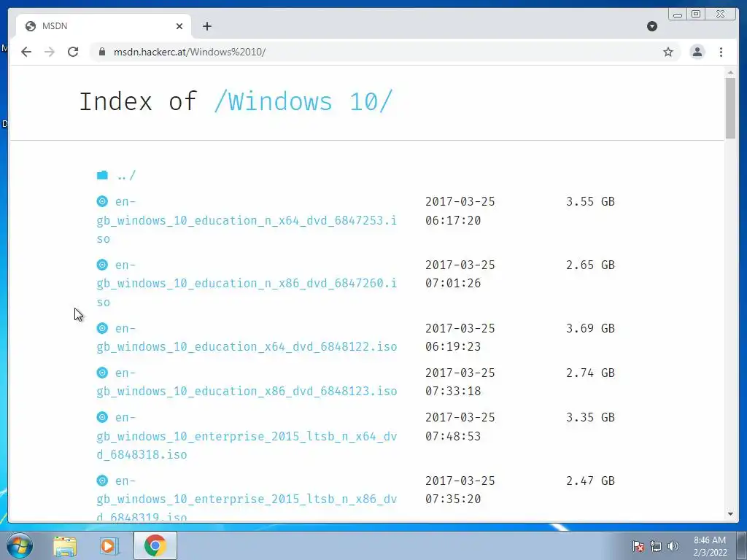Click the browser forward arrow

pos(50,52)
